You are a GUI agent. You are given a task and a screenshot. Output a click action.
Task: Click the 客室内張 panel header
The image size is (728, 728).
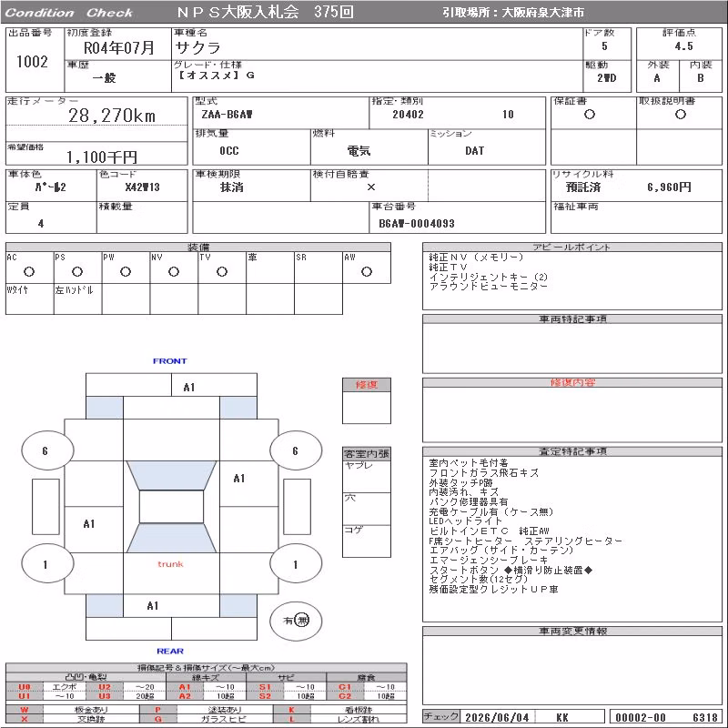[x=367, y=453]
